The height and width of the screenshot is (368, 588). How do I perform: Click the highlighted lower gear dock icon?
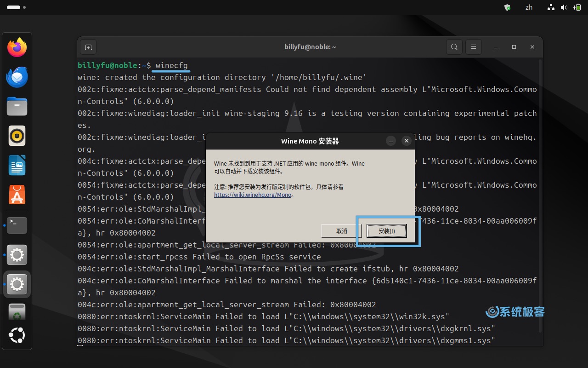click(17, 284)
